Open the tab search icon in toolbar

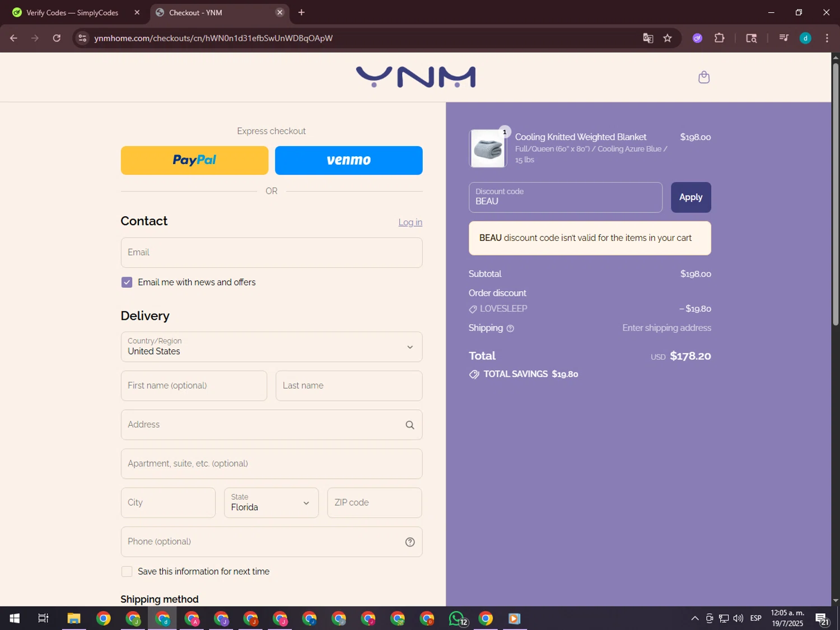tap(752, 38)
